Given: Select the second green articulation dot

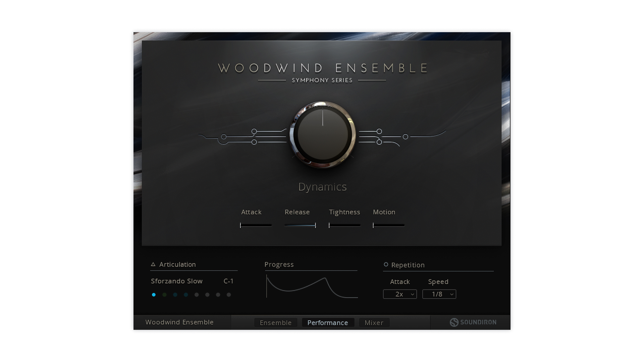Looking at the screenshot, I should point(164,295).
